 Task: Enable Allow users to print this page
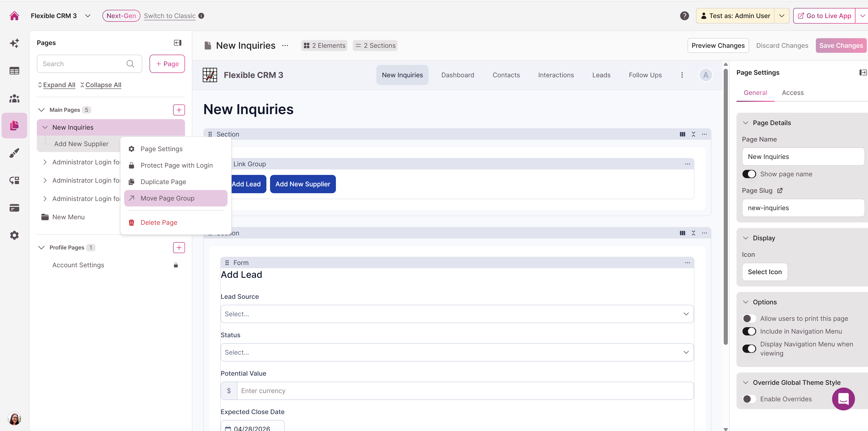749,319
